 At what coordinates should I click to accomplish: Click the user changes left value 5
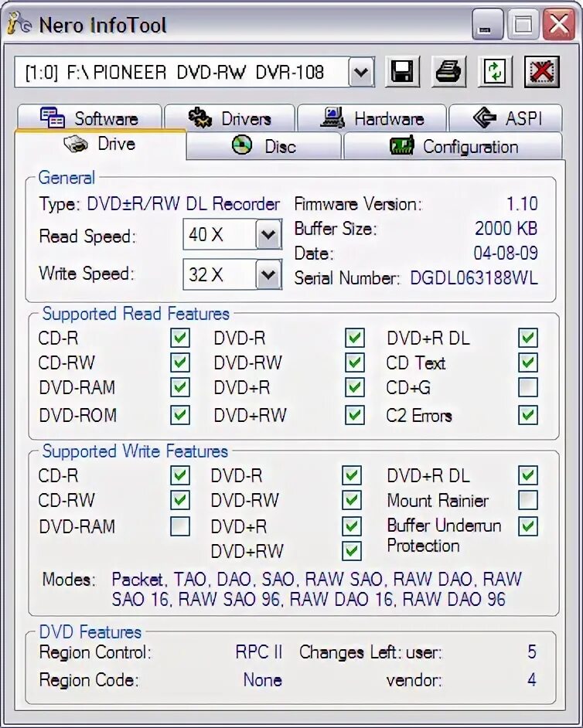(x=532, y=651)
